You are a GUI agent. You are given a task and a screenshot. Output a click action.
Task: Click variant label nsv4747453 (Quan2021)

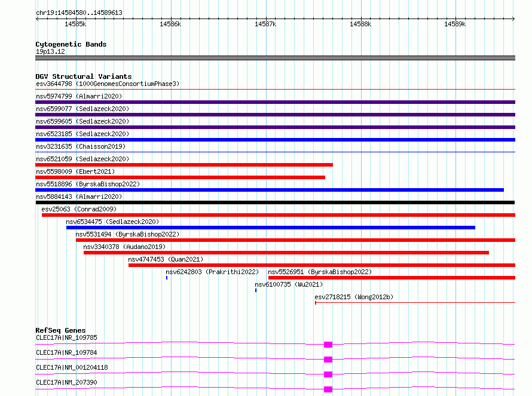pyautogui.click(x=166, y=259)
